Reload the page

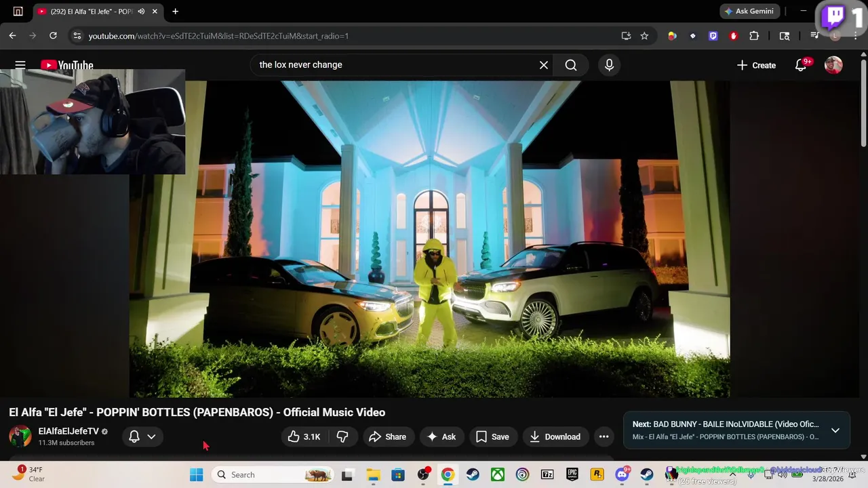pyautogui.click(x=53, y=36)
